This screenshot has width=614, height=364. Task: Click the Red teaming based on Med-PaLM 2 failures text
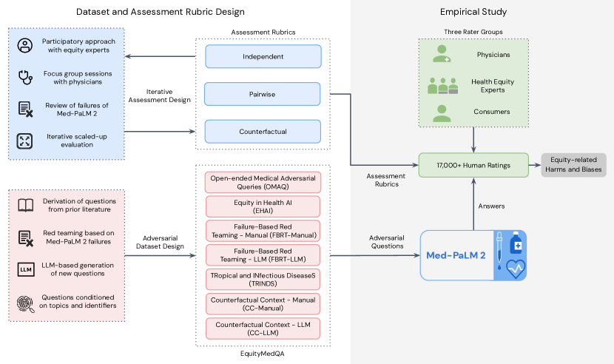pyautogui.click(x=78, y=237)
